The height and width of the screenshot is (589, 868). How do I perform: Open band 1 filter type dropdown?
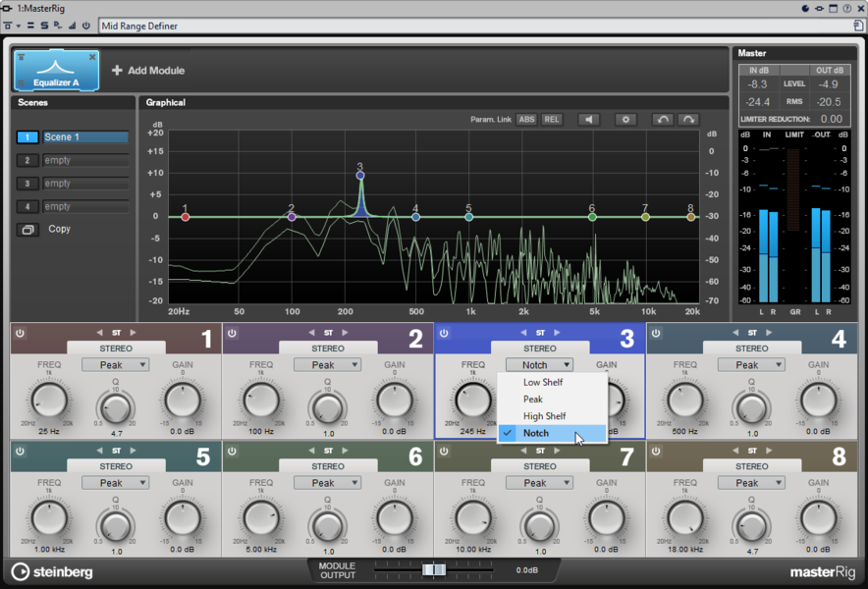(115, 365)
